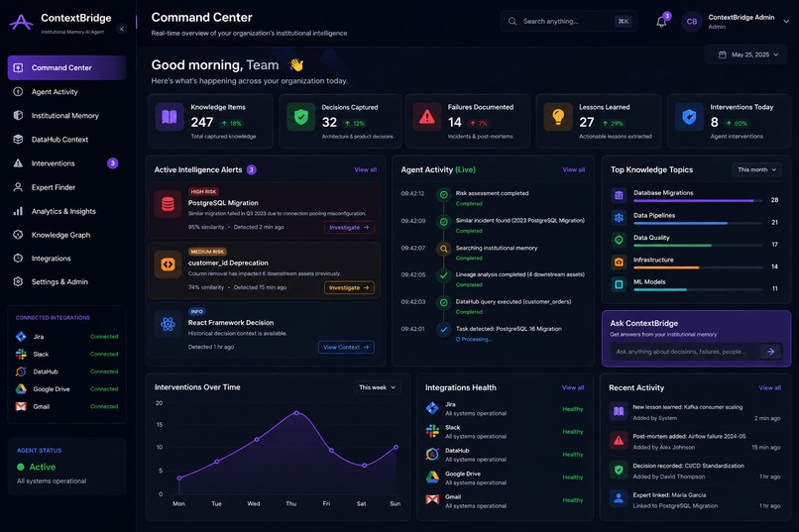Click the Database Migrations progress bar
This screenshot has width=799, height=532.
[698, 201]
